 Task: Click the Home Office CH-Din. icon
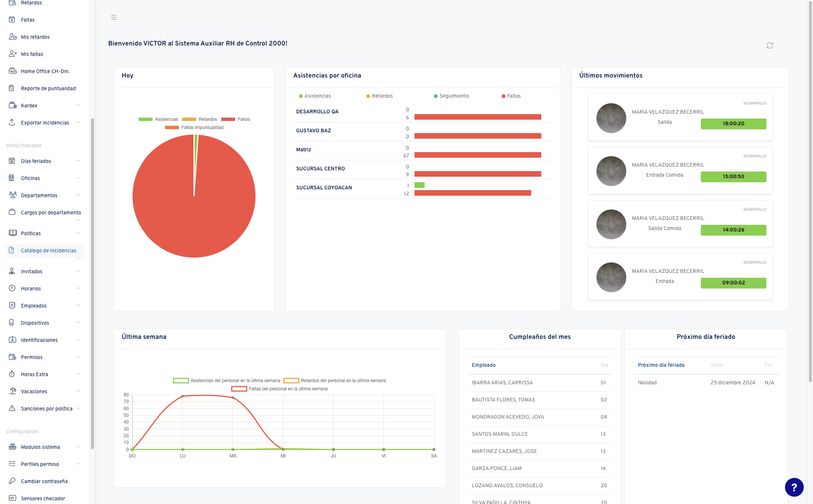point(13,71)
